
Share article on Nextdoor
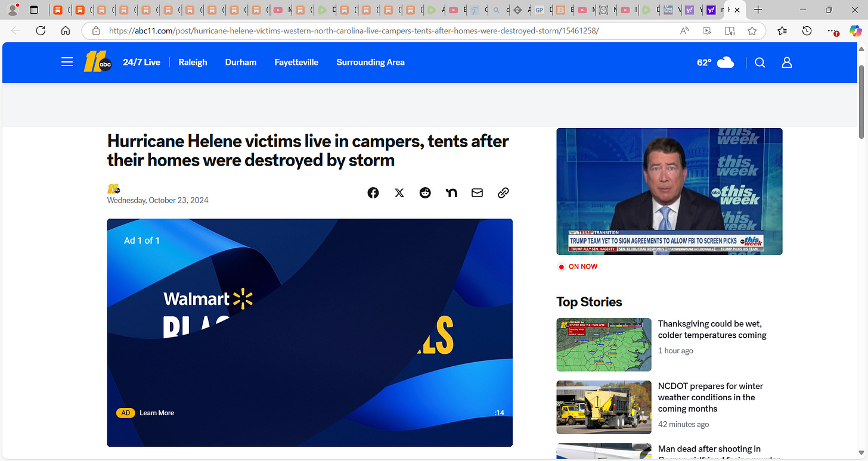coord(451,192)
